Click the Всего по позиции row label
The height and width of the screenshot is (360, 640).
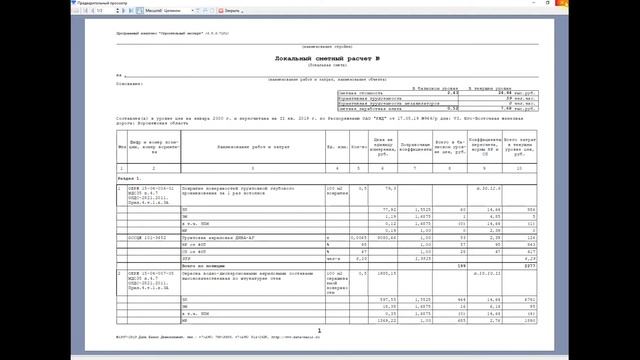tap(203, 266)
